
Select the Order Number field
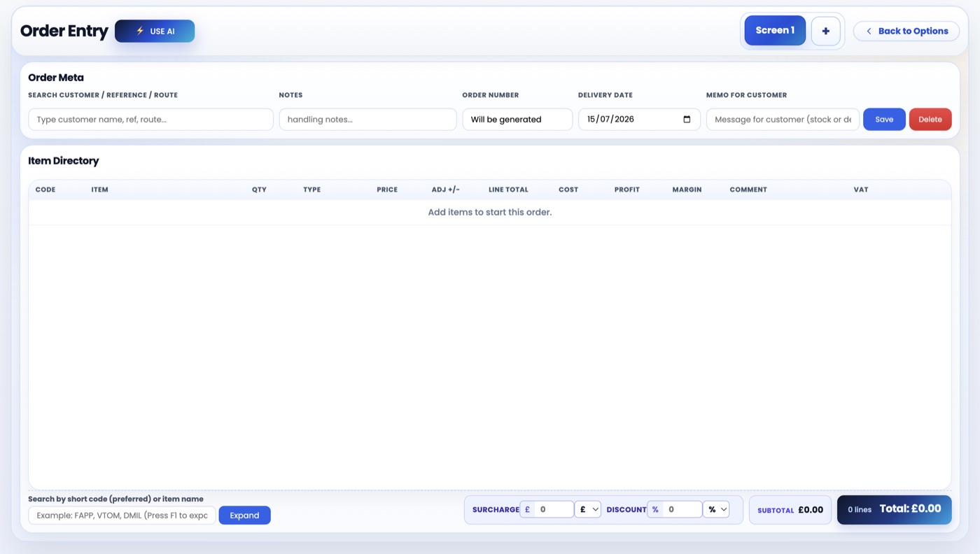coord(517,119)
